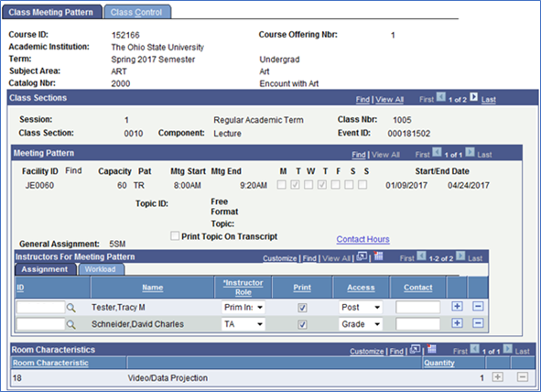This screenshot has width=541, height=392.
Task: Click next arrow in Room Characteristics header
Action: (x=507, y=349)
